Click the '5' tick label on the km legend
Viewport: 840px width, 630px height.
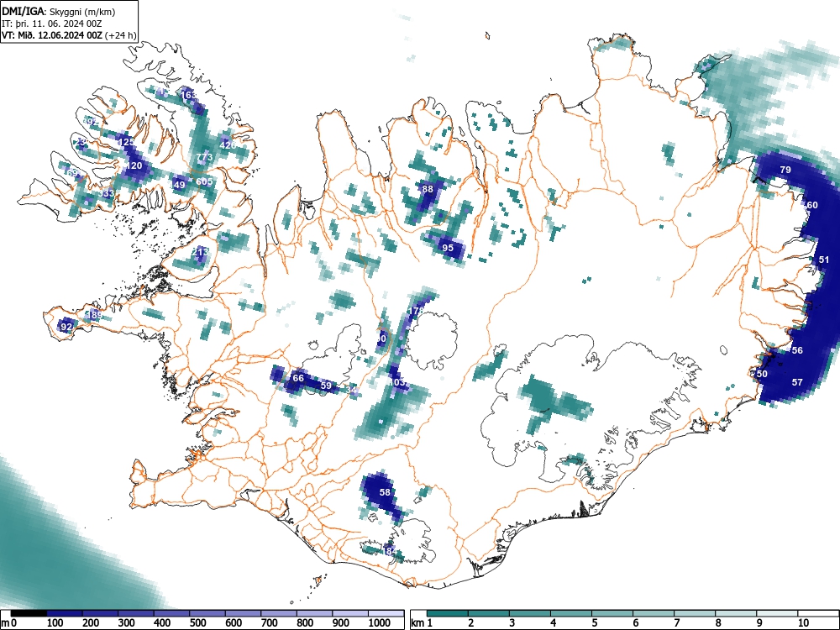(594, 623)
